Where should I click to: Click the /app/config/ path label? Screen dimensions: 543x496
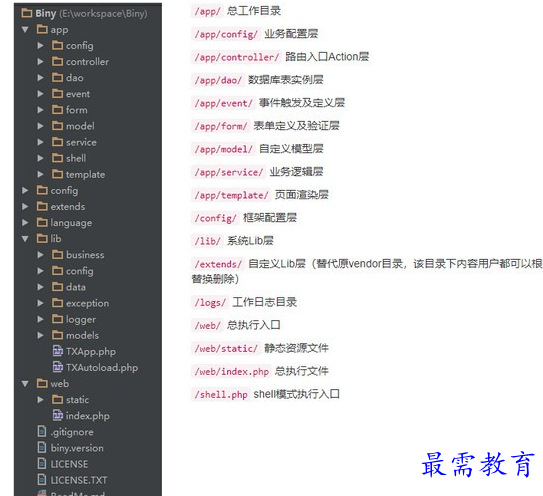(225, 34)
